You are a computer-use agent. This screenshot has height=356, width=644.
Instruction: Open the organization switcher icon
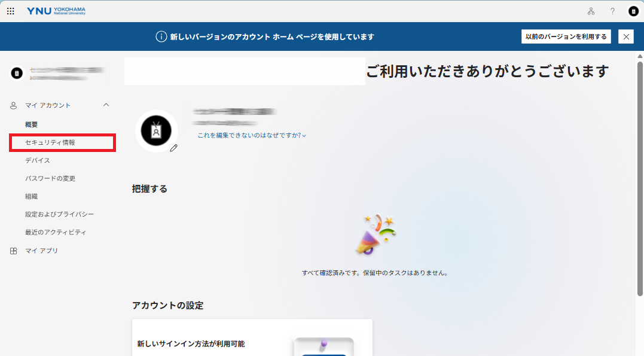point(591,11)
